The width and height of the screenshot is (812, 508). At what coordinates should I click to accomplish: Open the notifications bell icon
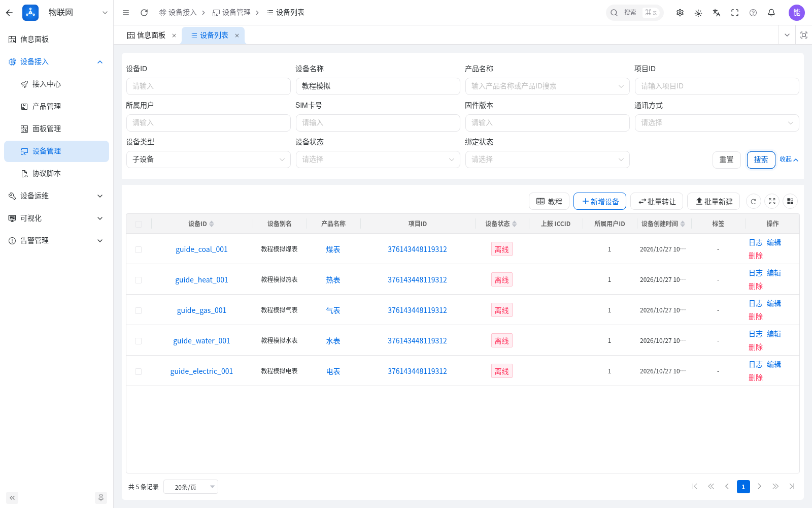[x=771, y=13]
